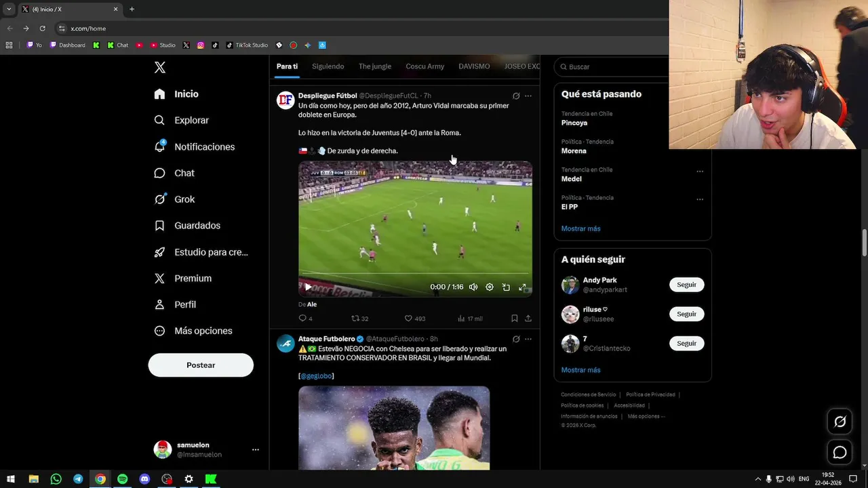The image size is (868, 488).
Task: Select the Para ti tab
Action: 287,66
